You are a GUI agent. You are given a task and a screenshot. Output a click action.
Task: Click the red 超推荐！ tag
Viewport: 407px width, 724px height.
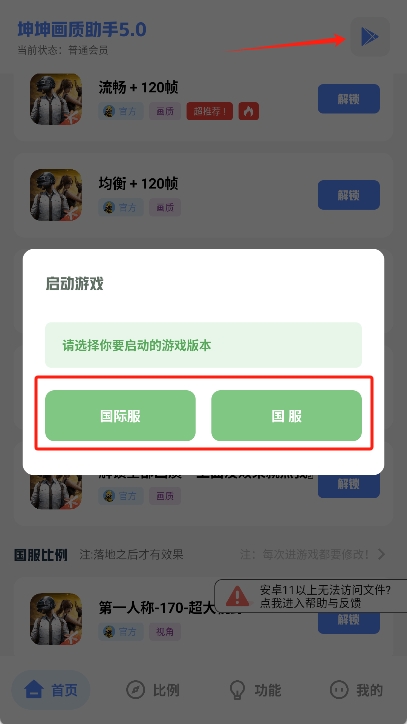click(210, 111)
